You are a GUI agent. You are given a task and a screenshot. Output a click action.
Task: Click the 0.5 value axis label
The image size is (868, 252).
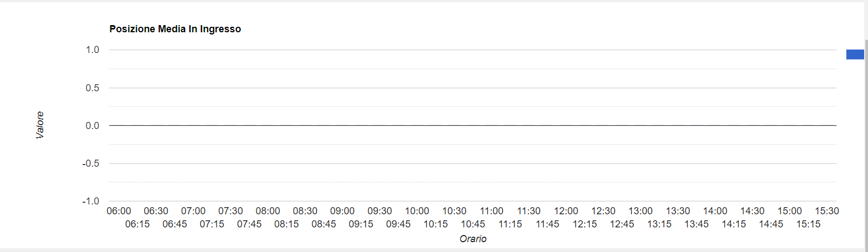click(x=92, y=88)
